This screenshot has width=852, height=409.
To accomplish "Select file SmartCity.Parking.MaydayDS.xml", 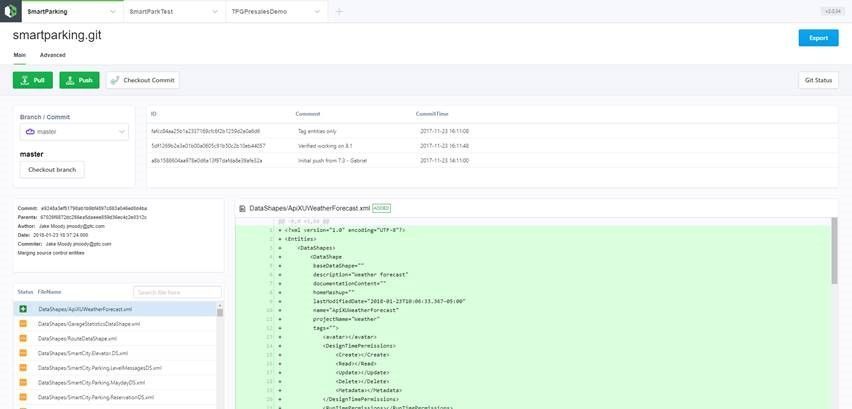I will pyautogui.click(x=91, y=382).
